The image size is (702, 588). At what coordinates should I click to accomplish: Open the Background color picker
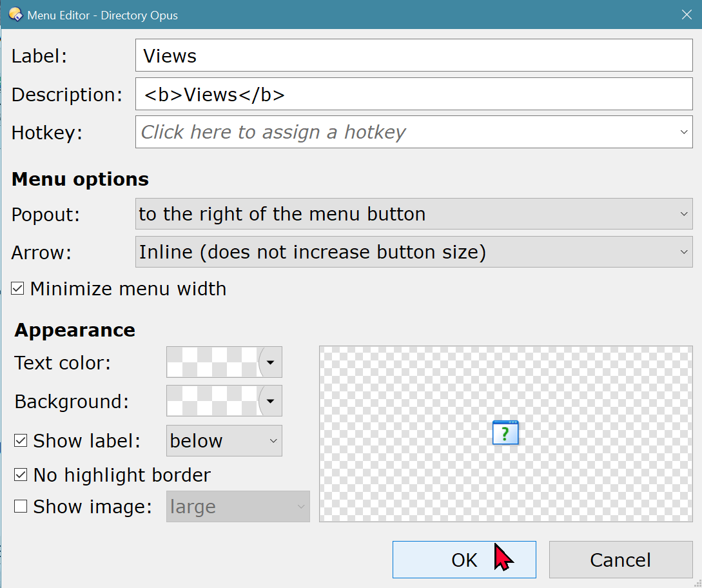click(224, 401)
